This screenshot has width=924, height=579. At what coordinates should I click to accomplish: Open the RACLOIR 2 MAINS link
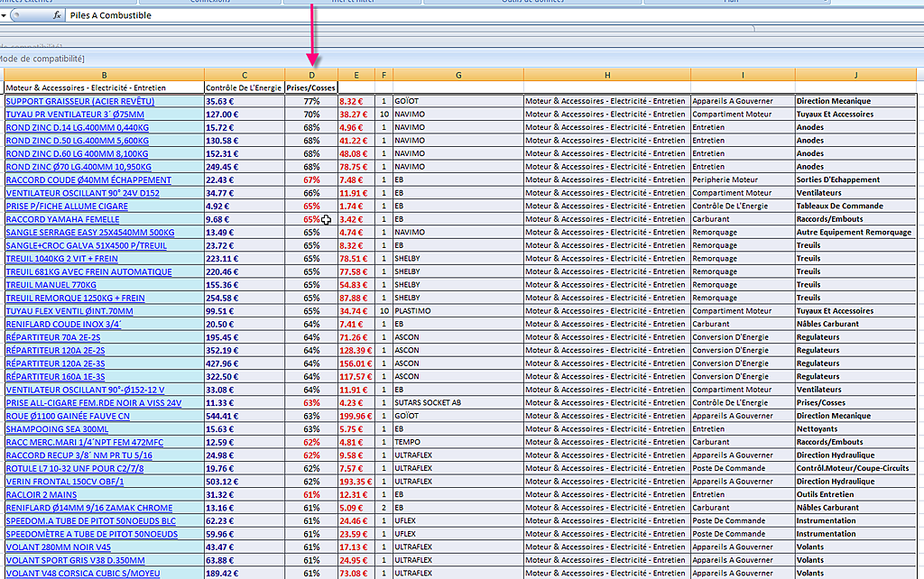pos(42,495)
